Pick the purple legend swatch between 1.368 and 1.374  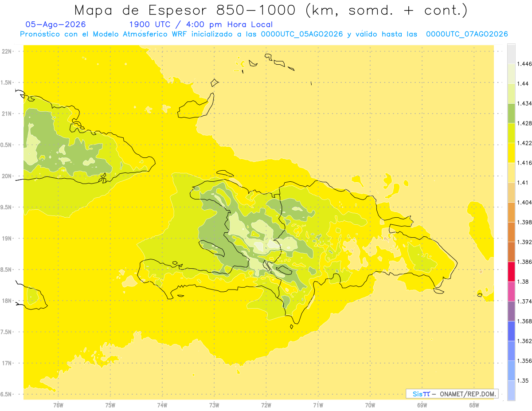pyautogui.click(x=511, y=311)
